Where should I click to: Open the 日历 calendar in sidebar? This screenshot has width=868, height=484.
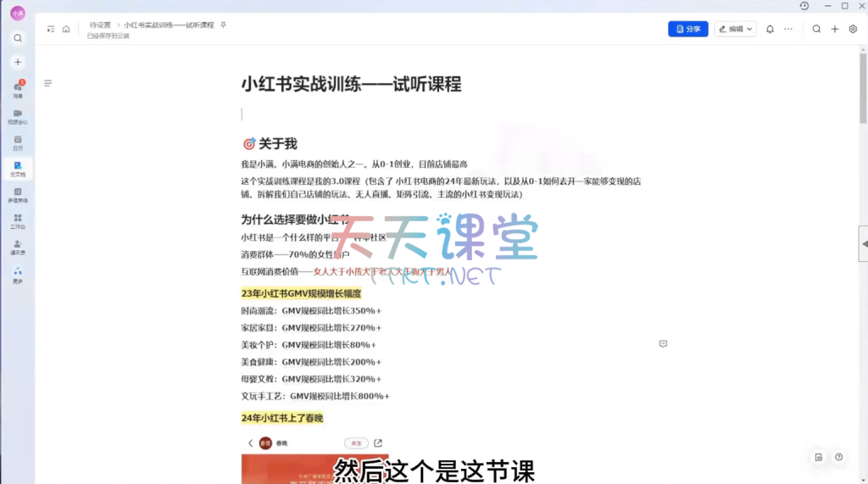point(18,142)
